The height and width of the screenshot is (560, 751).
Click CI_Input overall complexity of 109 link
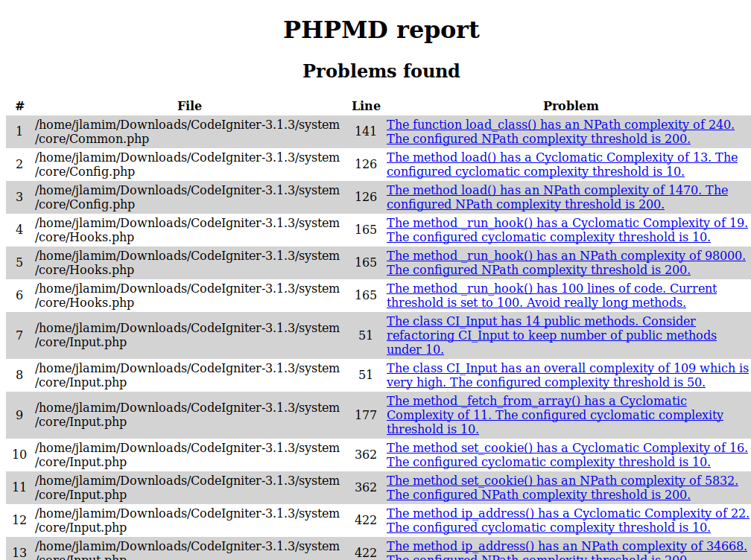pos(567,369)
